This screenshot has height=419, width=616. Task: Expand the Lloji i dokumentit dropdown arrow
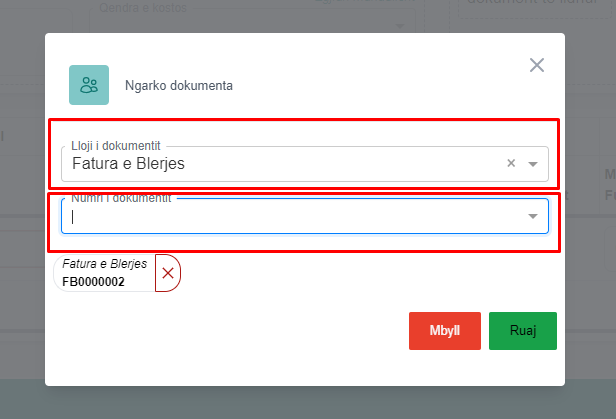coord(533,164)
